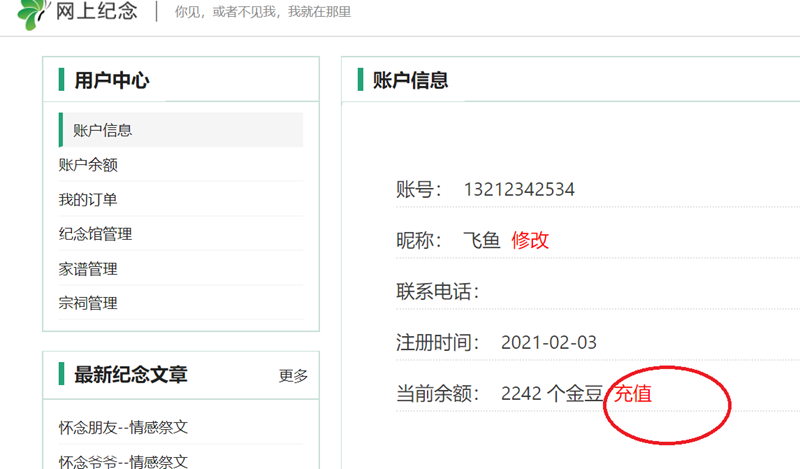This screenshot has width=800, height=469.
Task: Open 账户信息 in the user center menu
Action: click(x=102, y=130)
